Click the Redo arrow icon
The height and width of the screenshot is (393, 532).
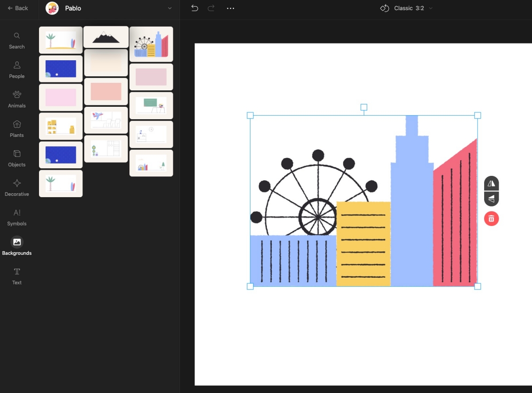tap(211, 8)
